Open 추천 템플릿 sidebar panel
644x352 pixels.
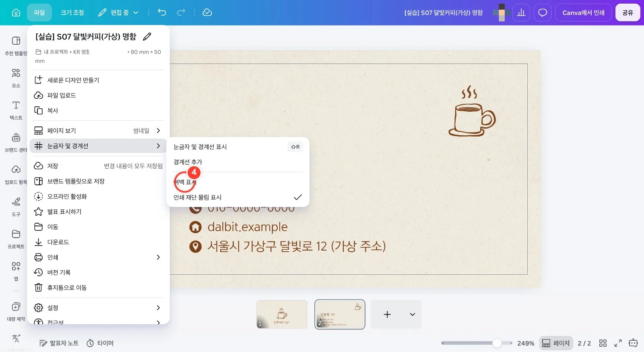(x=16, y=46)
